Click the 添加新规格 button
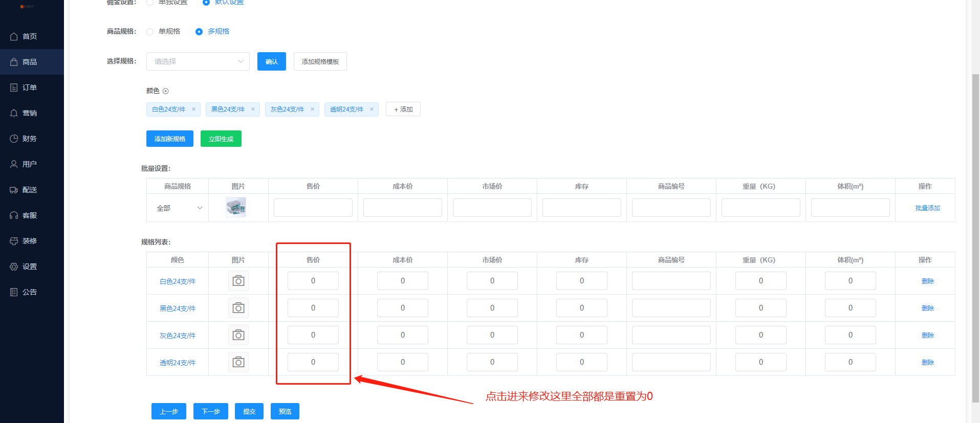This screenshot has width=980, height=423. point(170,139)
